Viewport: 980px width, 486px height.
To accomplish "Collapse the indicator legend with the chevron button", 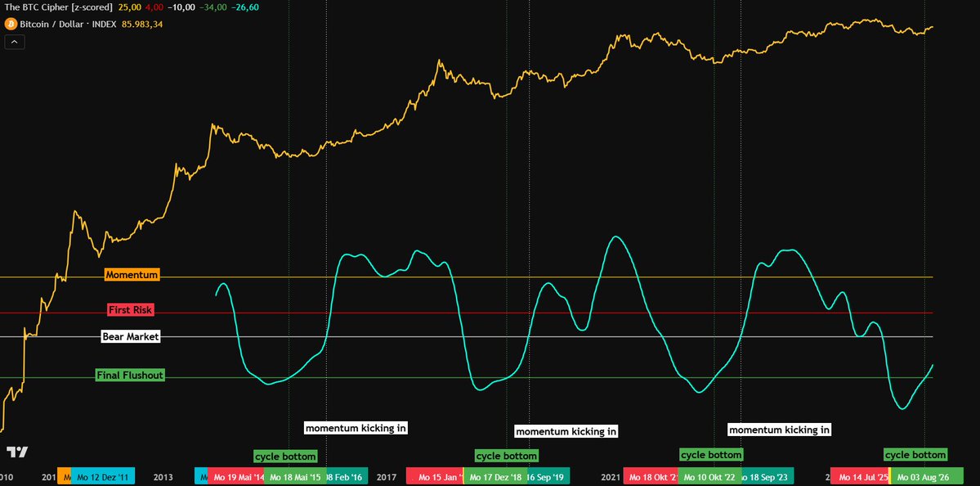I will 15,42.
